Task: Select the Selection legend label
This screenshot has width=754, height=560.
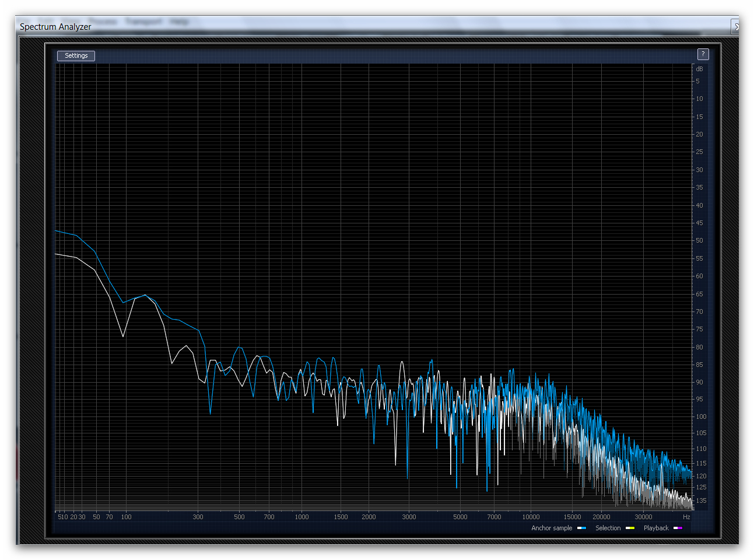Action: point(608,528)
